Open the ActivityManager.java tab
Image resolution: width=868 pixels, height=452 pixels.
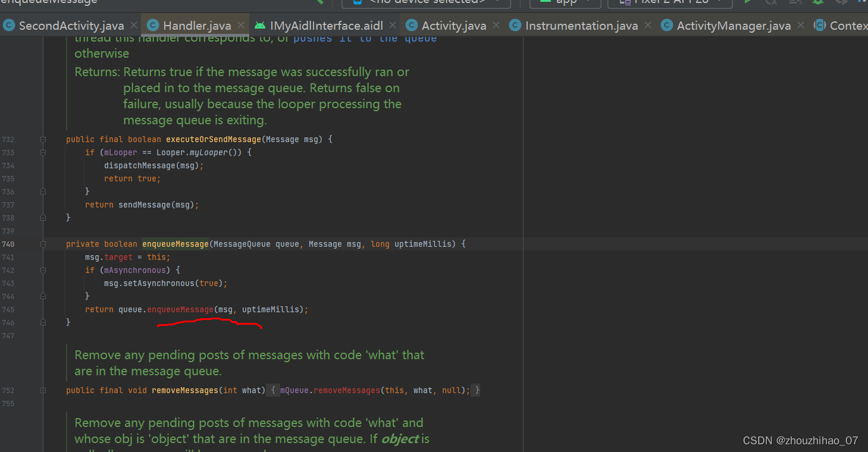[x=734, y=26]
